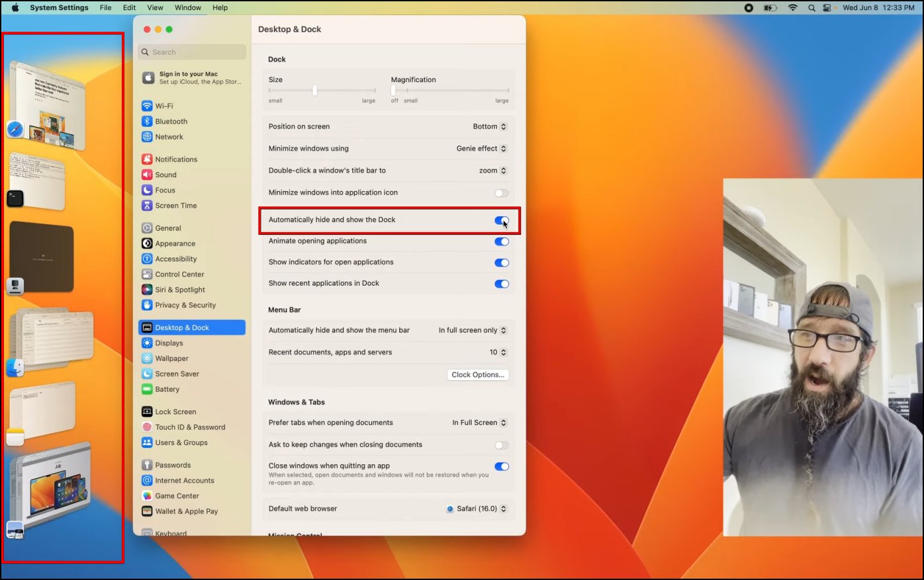Open the Window menu
This screenshot has height=580, width=924.
(188, 8)
